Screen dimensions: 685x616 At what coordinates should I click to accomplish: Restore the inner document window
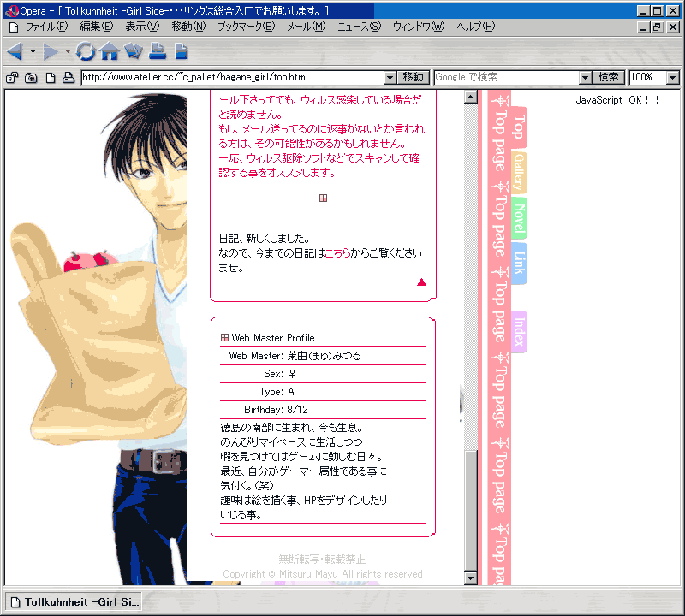click(657, 27)
